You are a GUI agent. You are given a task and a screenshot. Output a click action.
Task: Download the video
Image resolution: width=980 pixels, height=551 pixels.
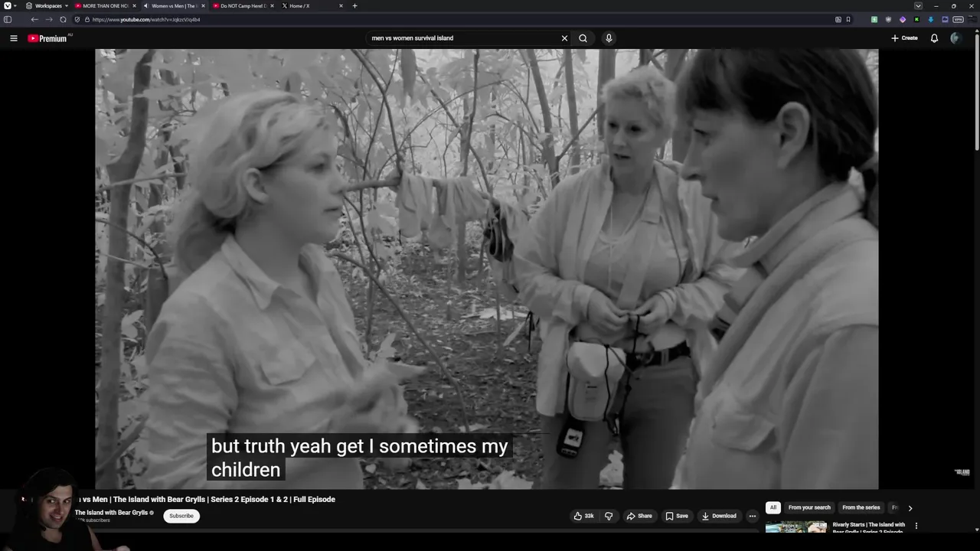[719, 516]
